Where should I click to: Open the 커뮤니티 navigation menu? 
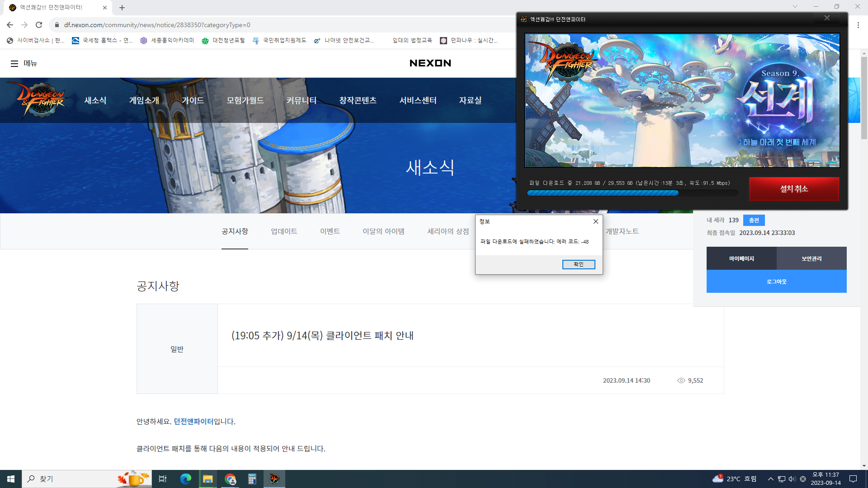(302, 100)
